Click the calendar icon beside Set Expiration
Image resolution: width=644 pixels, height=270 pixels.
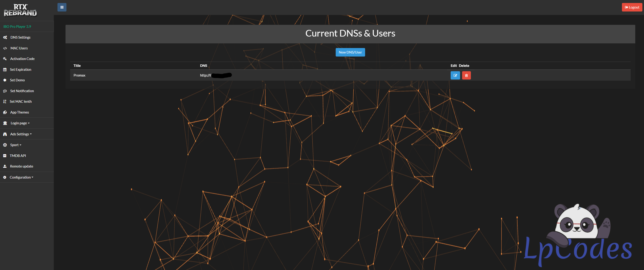click(x=5, y=70)
